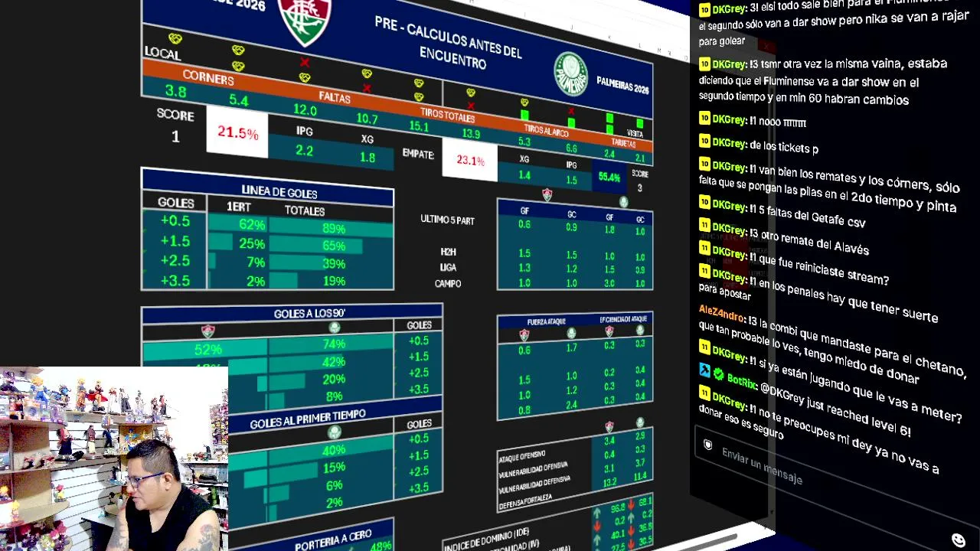Click the 65% totals value
This screenshot has width=980, height=551.
pyautogui.click(x=334, y=246)
